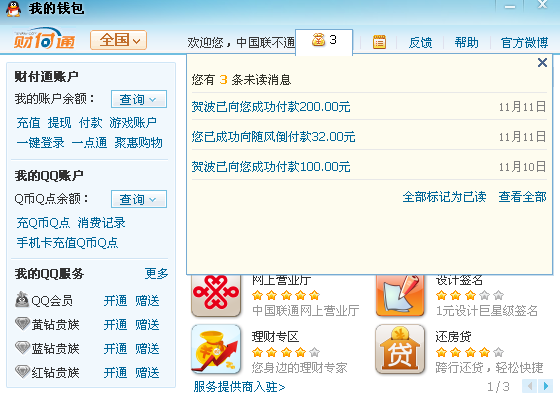This screenshot has width=560, height=393.
Task: Click 更多 next to 我的QQ服务
Action: (x=156, y=274)
